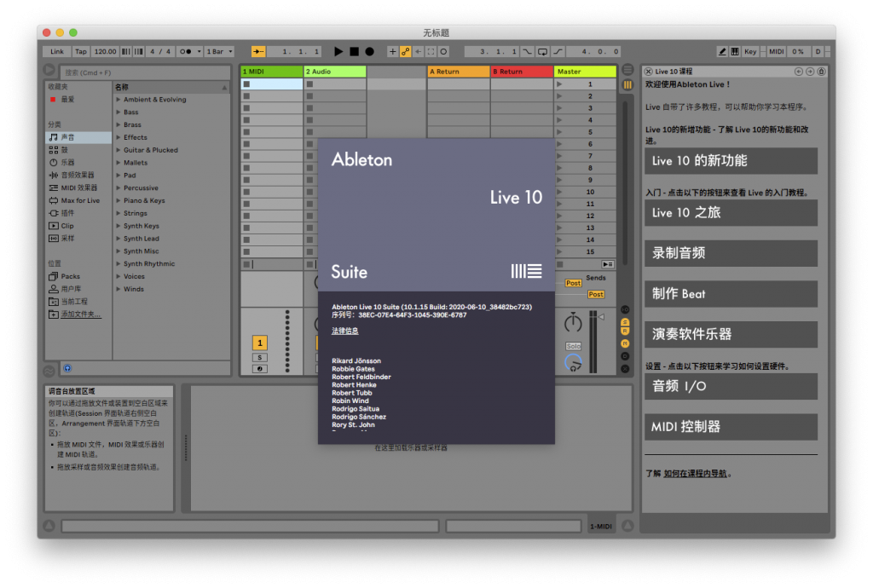Toggle first Post send button
The height and width of the screenshot is (588, 873).
tap(573, 283)
